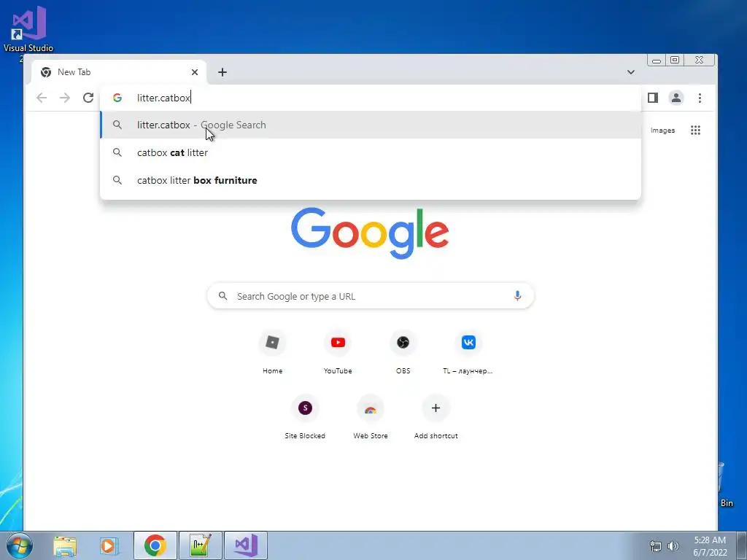Click the Images link
Image resolution: width=747 pixels, height=560 pixels.
tap(662, 130)
